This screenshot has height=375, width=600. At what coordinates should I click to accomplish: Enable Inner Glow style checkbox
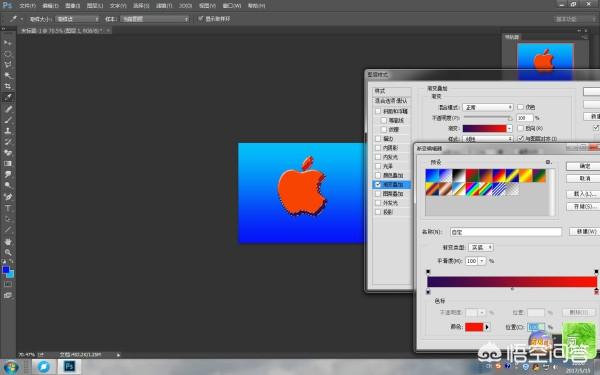[378, 157]
